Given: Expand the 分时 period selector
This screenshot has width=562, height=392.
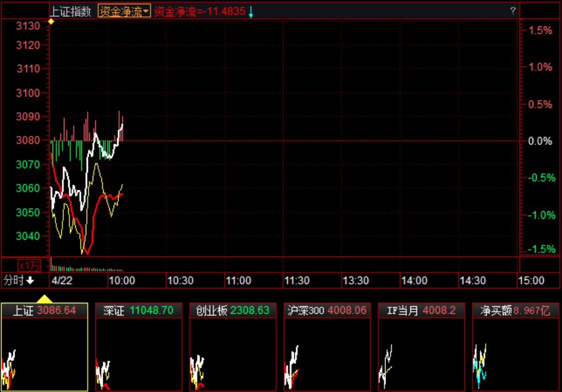Looking at the screenshot, I should (19, 280).
